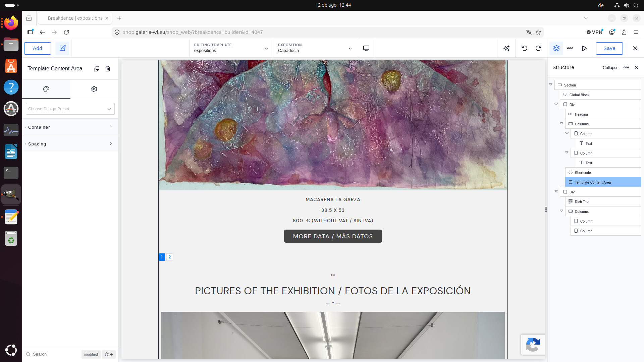Open the AI assistant sparkle icon
Viewport: 644px width, 362px height.
click(506, 48)
